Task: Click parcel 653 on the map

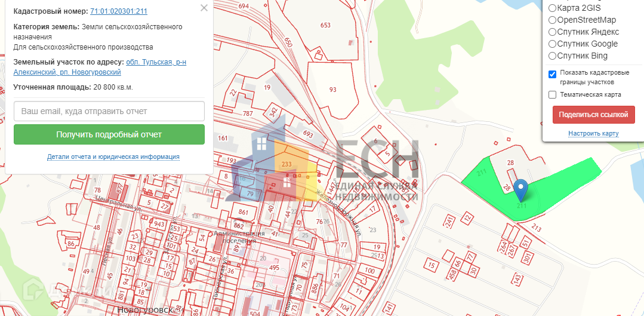Action: [x=325, y=25]
